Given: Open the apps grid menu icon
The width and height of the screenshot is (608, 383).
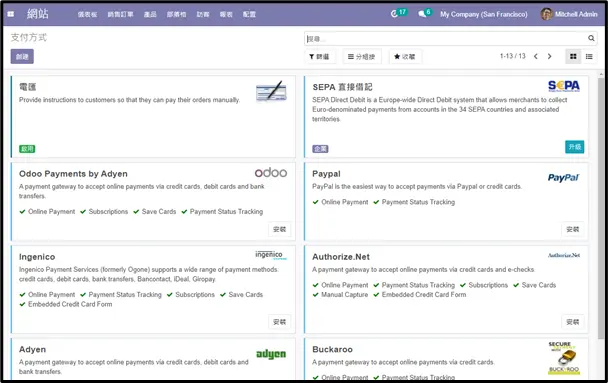Looking at the screenshot, I should pos(11,14).
